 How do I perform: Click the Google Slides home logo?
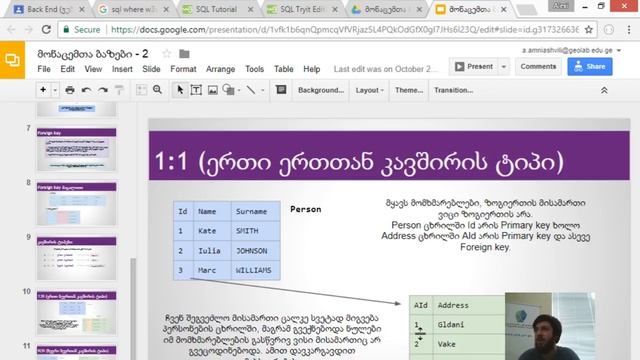(x=12, y=60)
